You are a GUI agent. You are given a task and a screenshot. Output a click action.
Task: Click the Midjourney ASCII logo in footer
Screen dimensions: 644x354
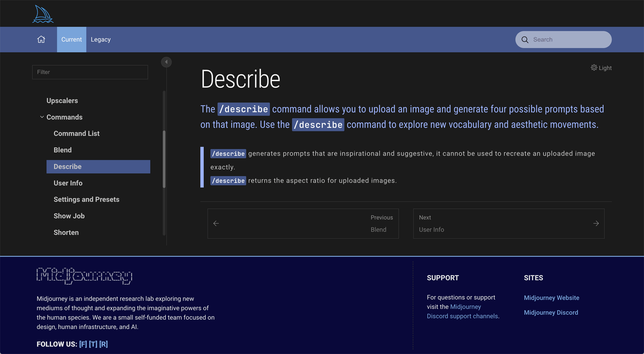[84, 276]
